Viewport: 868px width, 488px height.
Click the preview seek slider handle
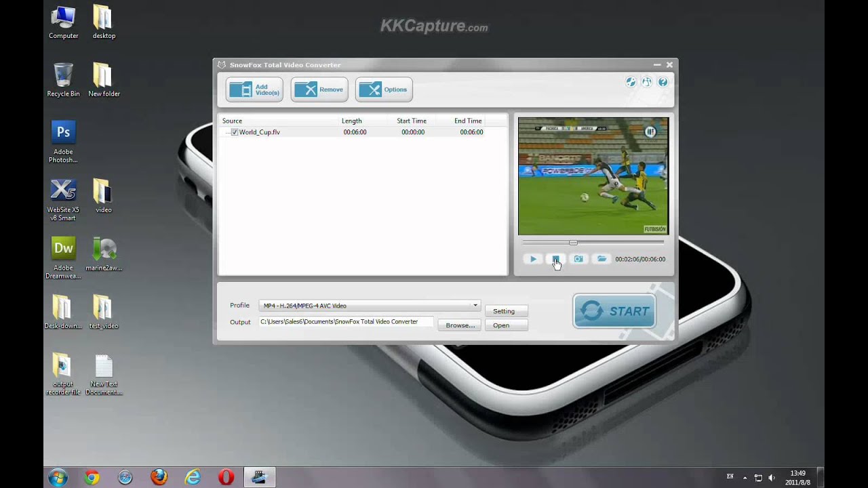[x=574, y=243]
